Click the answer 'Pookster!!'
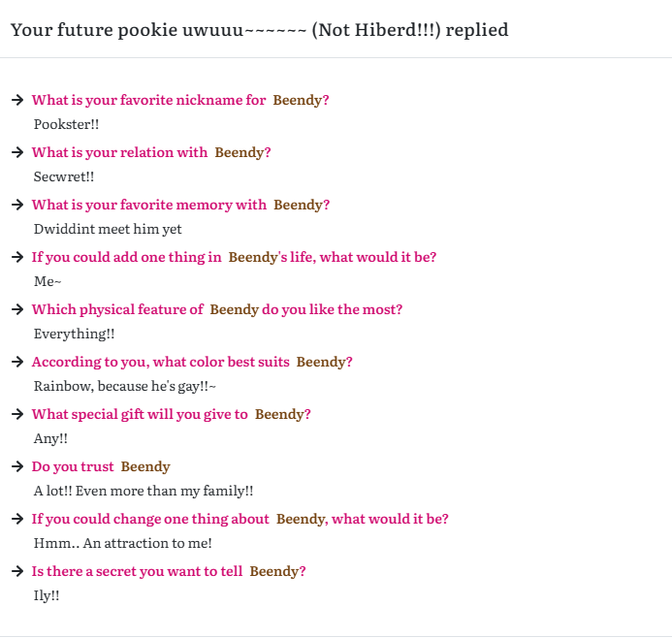Screen dimensions: 672x638 coord(67,124)
